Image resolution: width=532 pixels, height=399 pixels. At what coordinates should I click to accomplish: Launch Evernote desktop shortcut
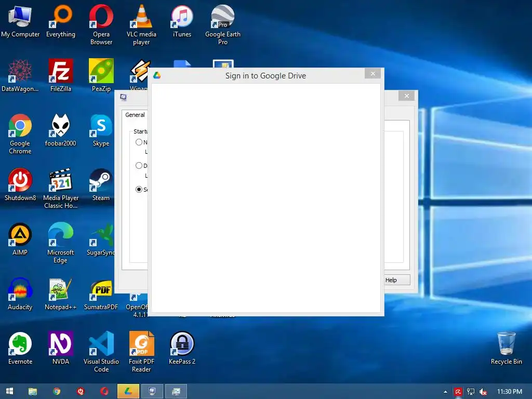click(20, 349)
